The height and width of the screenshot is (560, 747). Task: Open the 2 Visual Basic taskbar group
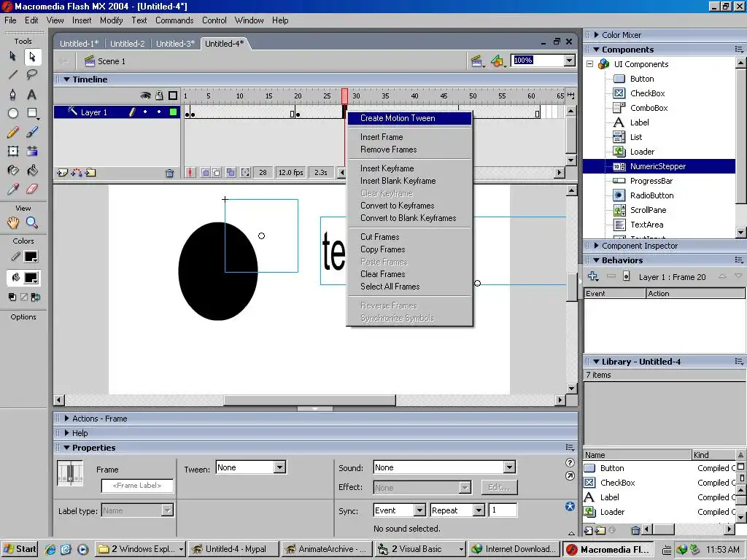[x=420, y=549]
